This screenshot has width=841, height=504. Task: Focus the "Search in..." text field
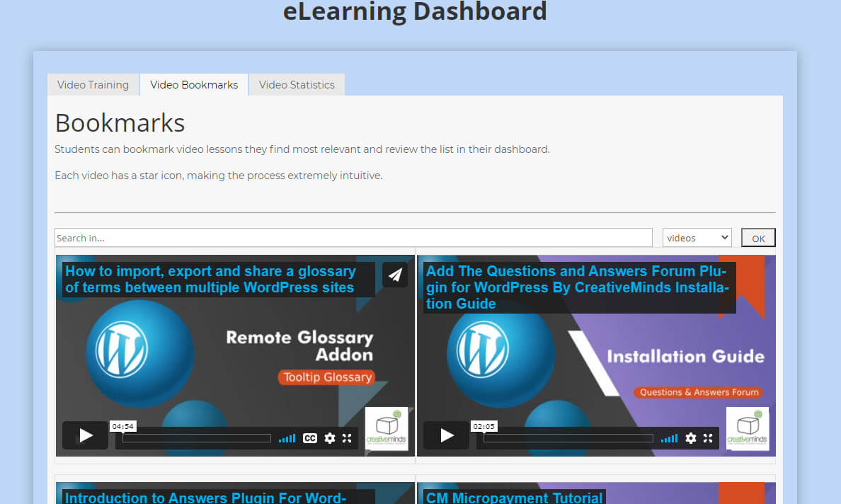[x=353, y=238]
